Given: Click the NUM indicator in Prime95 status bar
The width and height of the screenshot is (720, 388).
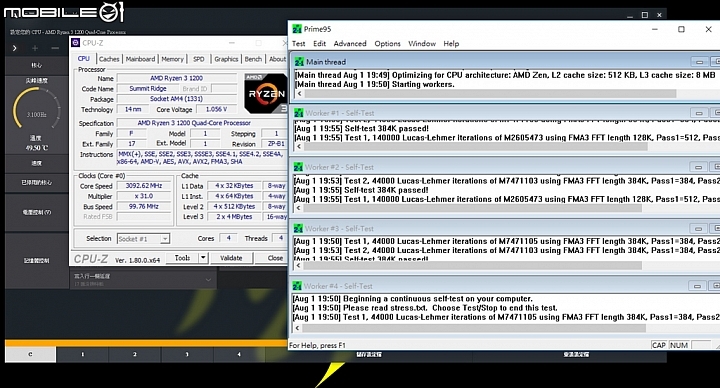Looking at the screenshot, I should [x=678, y=345].
